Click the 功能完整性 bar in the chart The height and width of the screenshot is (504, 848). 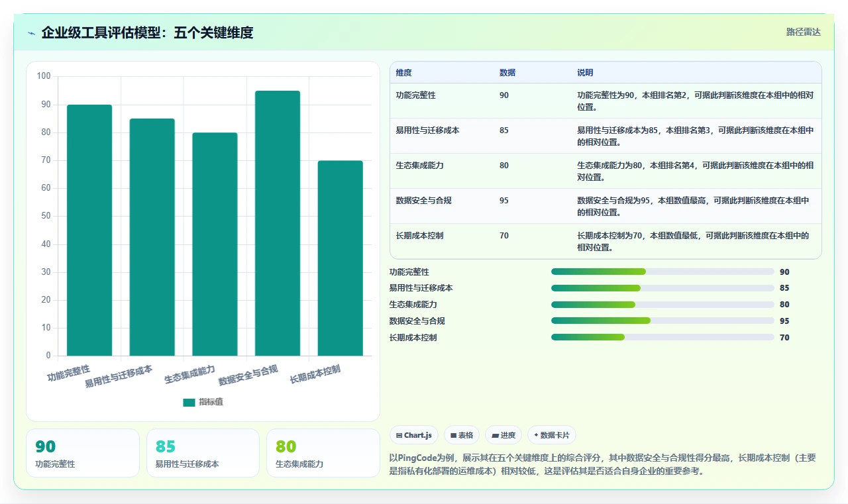(x=89, y=230)
